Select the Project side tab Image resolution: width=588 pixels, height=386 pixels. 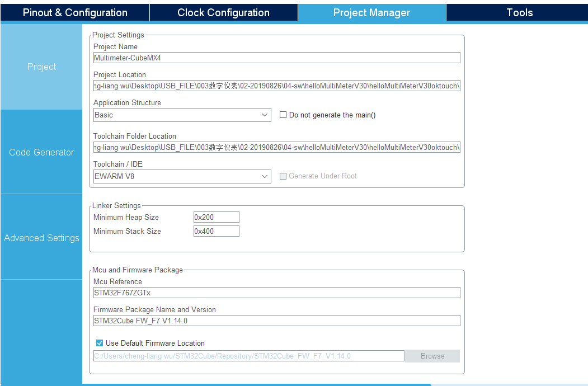tap(41, 67)
